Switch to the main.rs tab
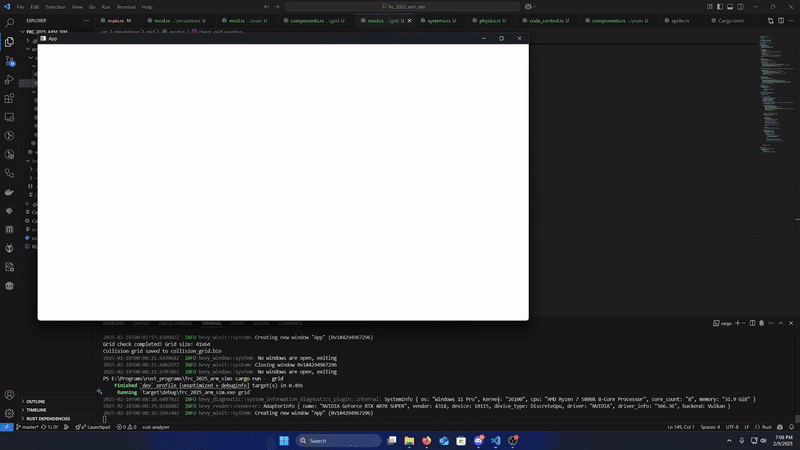The width and height of the screenshot is (800, 450). [116, 21]
